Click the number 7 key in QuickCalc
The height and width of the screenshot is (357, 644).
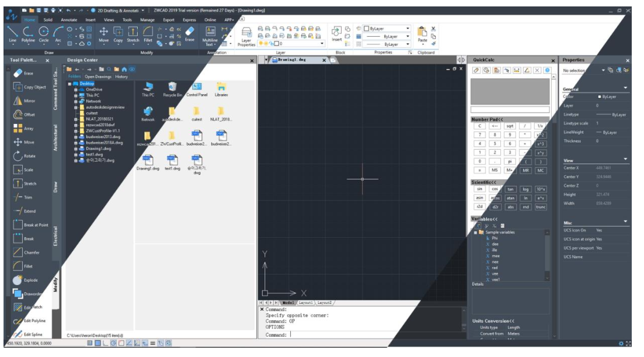479,135
